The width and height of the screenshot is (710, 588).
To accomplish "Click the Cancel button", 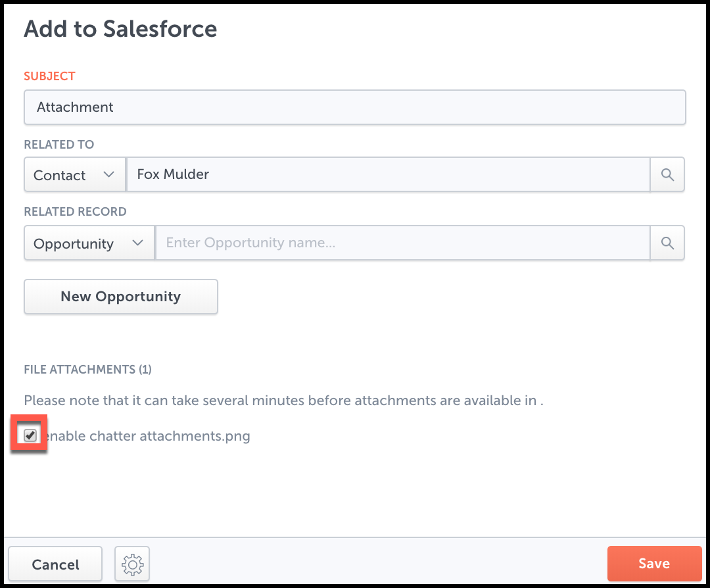I will (55, 564).
